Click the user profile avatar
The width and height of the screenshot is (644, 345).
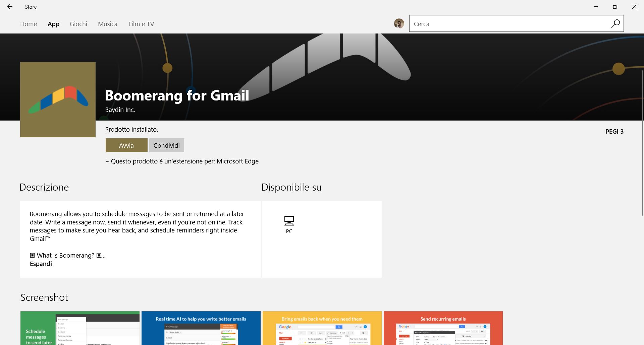399,23
